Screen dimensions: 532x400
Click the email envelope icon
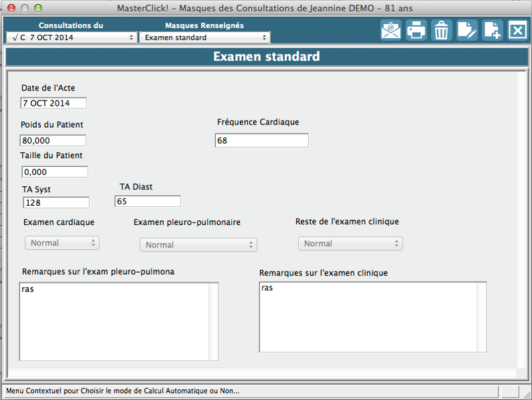(391, 30)
